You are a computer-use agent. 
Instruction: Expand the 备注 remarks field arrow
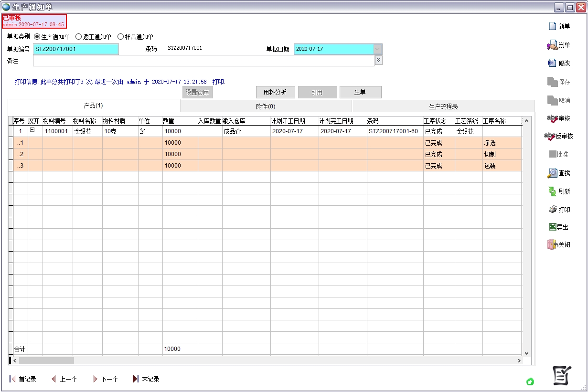coord(378,60)
